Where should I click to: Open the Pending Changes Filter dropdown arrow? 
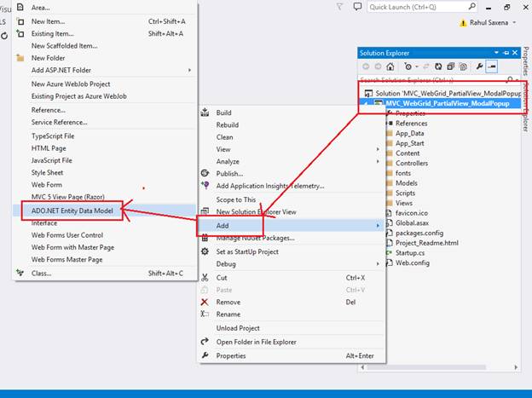(x=417, y=66)
